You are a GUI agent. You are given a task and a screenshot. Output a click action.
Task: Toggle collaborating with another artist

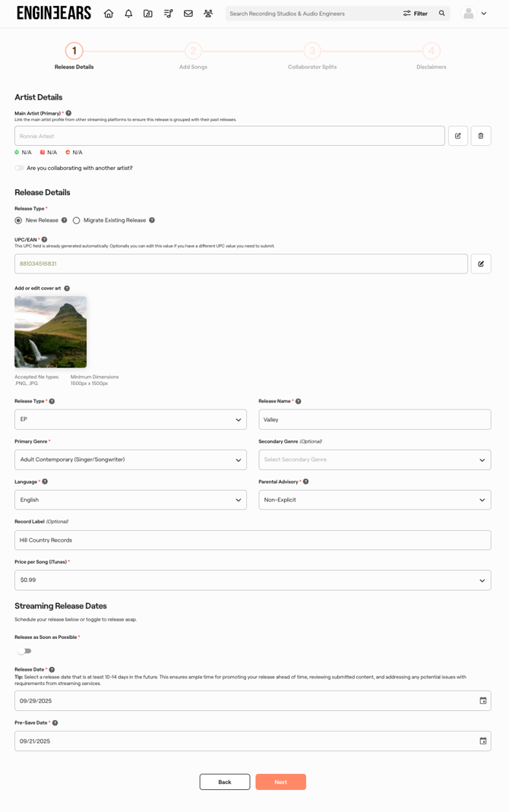[20, 168]
